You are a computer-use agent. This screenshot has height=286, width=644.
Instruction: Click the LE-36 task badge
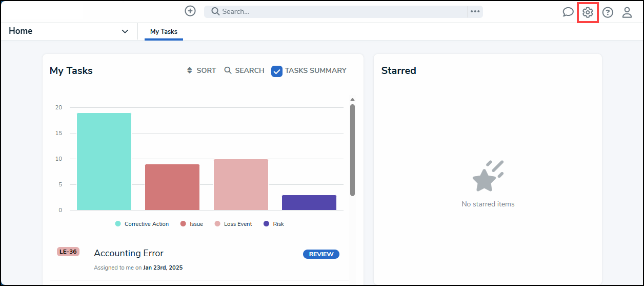click(68, 252)
